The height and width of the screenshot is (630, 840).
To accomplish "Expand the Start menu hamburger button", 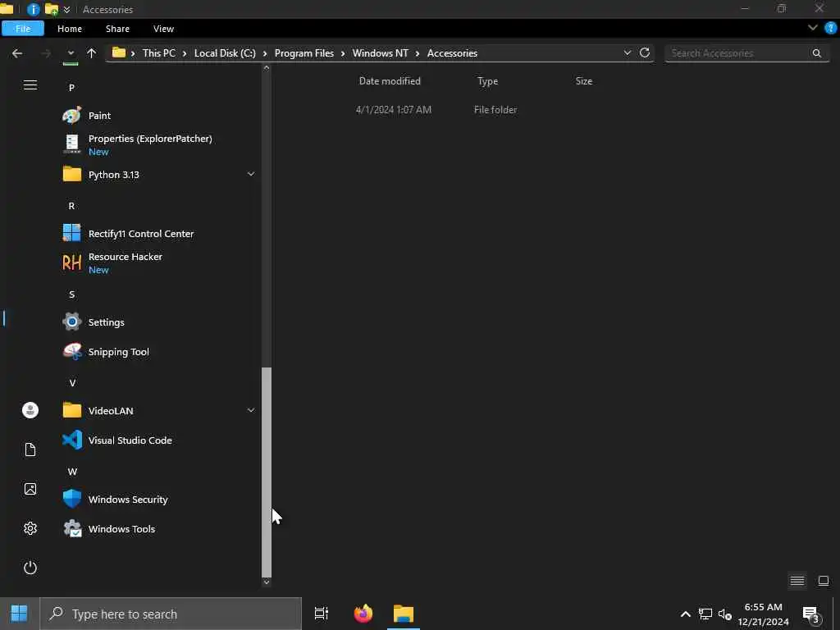I will point(30,85).
